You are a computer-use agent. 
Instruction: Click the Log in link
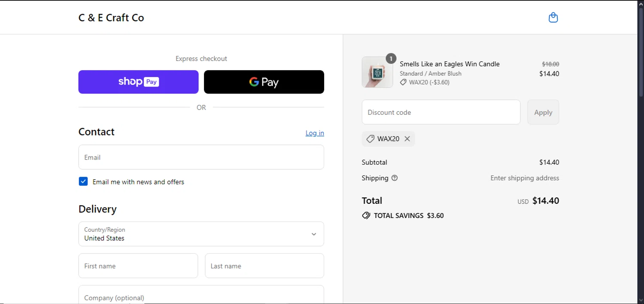tap(315, 133)
